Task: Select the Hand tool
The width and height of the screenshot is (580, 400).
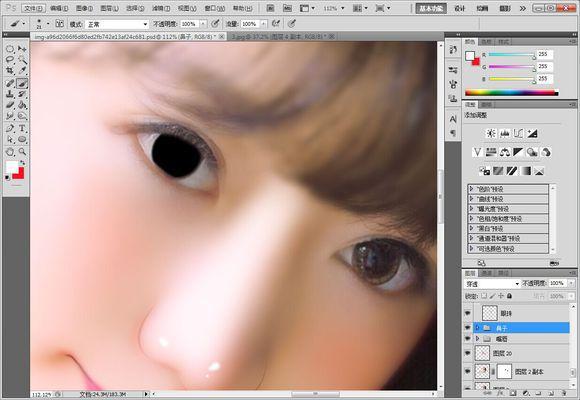Action: point(10,151)
